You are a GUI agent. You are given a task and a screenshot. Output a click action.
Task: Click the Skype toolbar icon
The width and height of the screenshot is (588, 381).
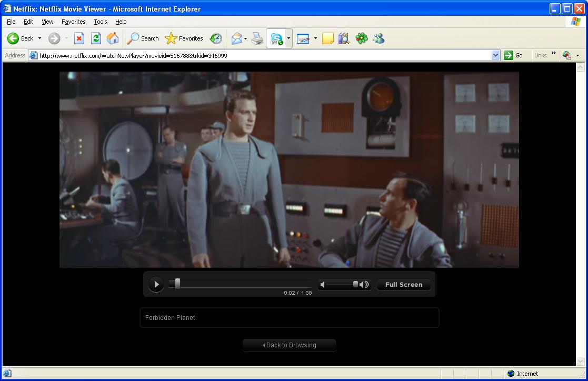coord(276,38)
